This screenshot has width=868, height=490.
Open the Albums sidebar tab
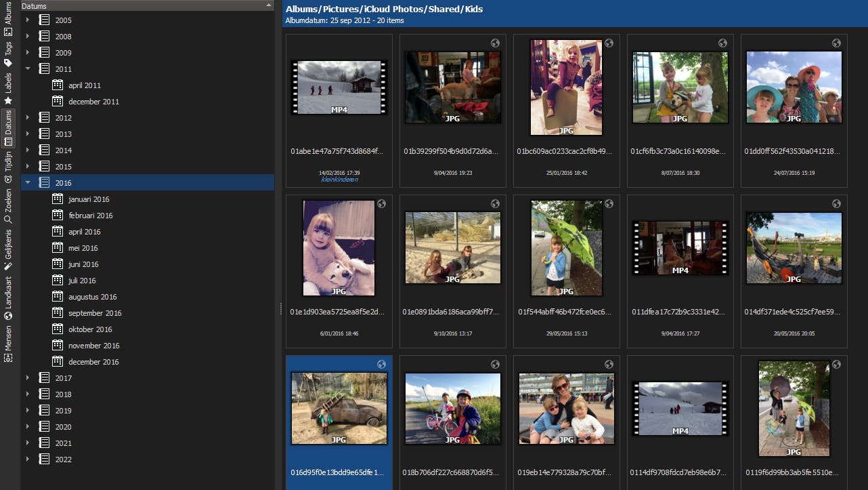tap(8, 18)
